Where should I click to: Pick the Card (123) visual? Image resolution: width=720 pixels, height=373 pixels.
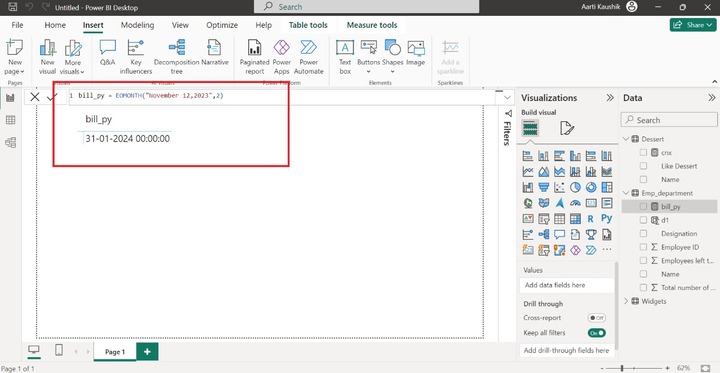pos(591,203)
